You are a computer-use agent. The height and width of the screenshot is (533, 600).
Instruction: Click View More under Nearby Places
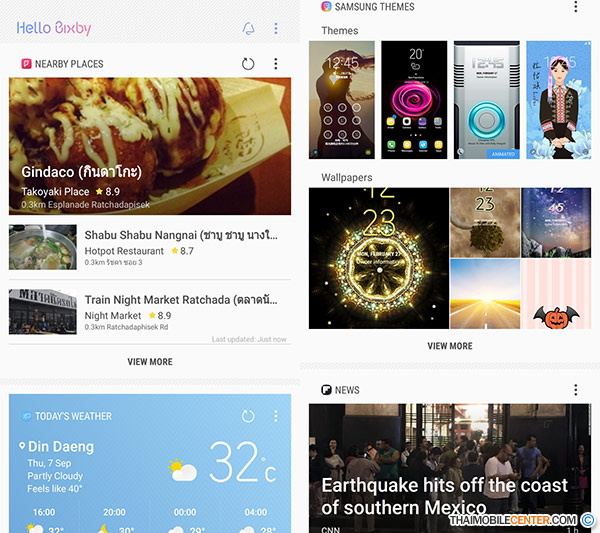[150, 362]
